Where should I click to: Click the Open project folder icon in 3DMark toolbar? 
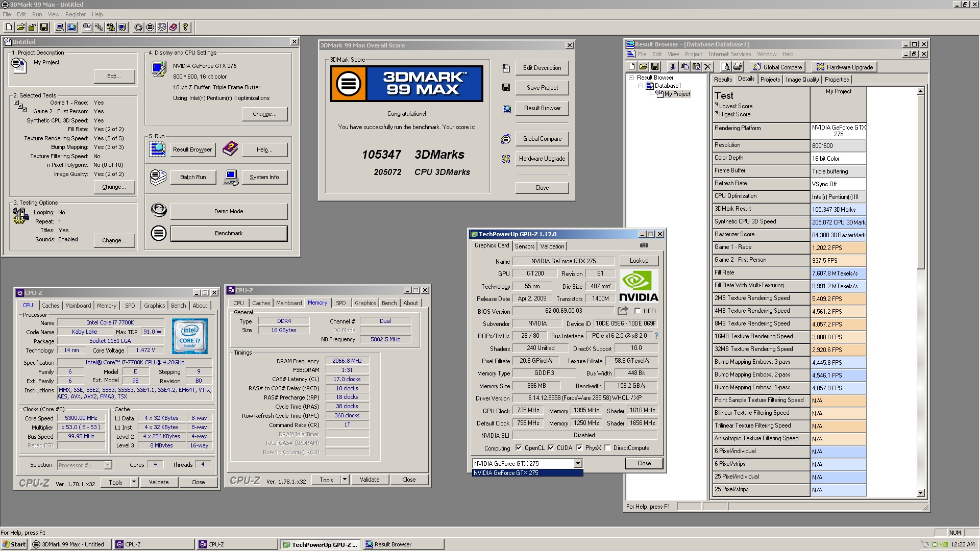click(x=20, y=27)
